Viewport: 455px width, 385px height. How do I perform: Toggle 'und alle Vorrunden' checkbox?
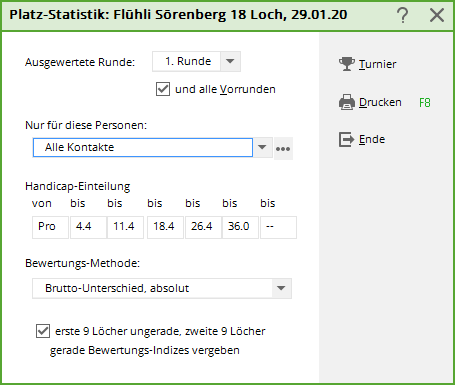[163, 89]
